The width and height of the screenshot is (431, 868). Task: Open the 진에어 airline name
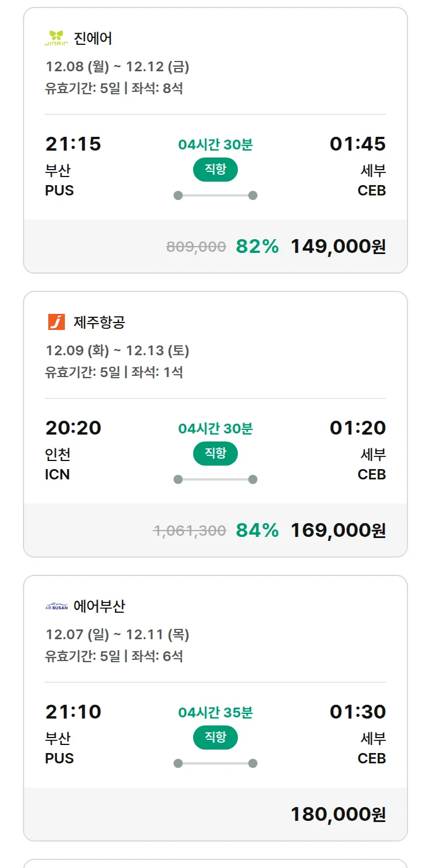93,39
